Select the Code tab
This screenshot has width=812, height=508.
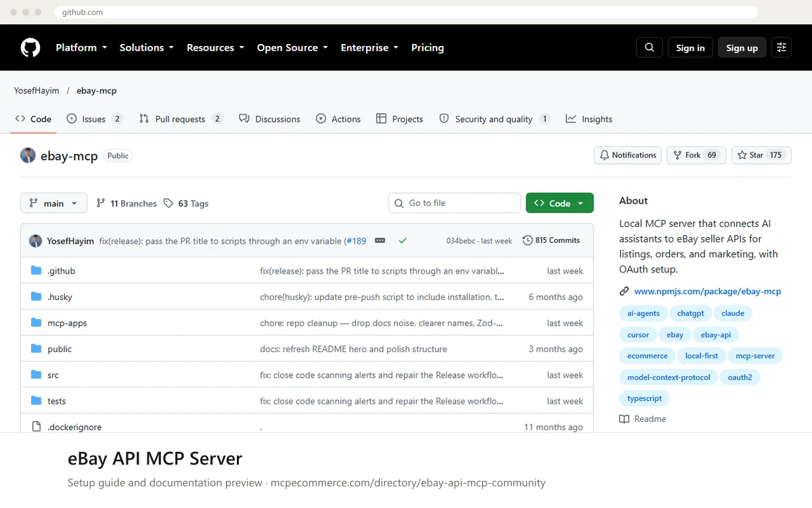coord(34,119)
